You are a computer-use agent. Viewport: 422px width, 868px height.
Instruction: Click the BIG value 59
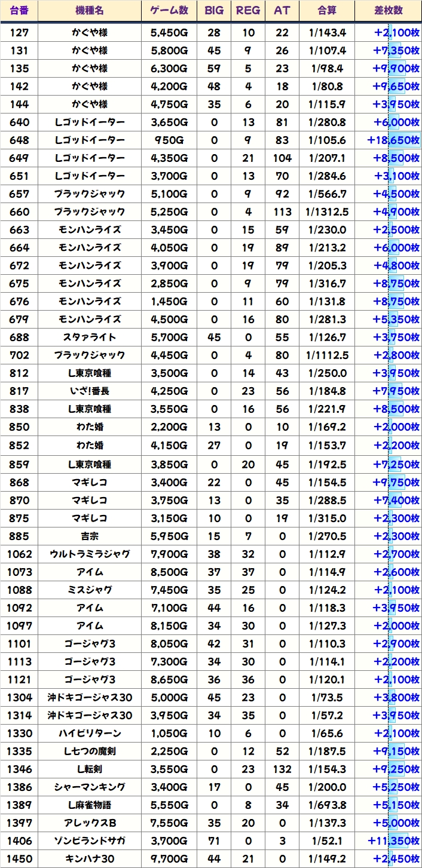214,68
